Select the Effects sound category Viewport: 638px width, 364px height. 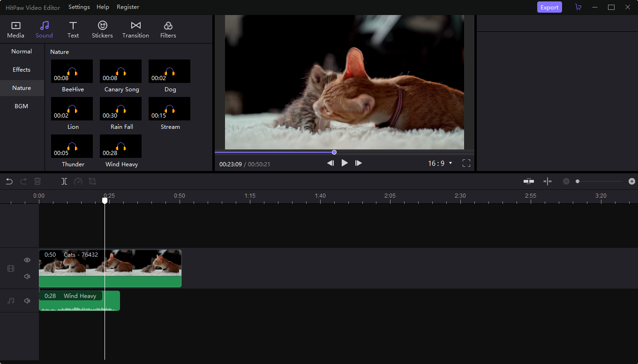click(x=22, y=70)
